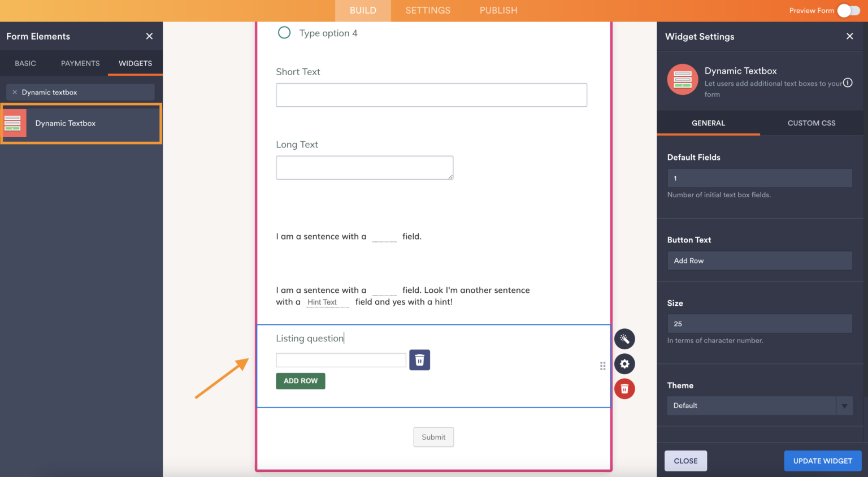Open widget wizard with magic wand icon
Viewport: 868px width, 477px height.
click(x=624, y=339)
